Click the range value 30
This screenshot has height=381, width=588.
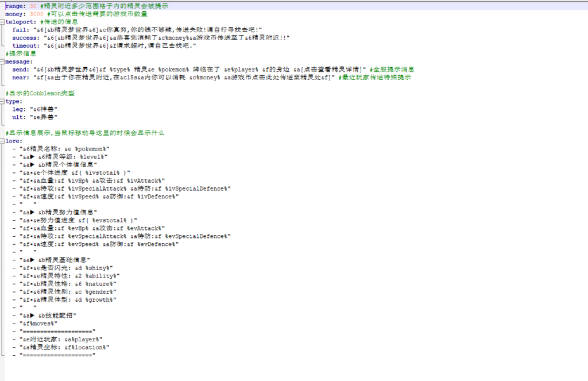(33, 6)
